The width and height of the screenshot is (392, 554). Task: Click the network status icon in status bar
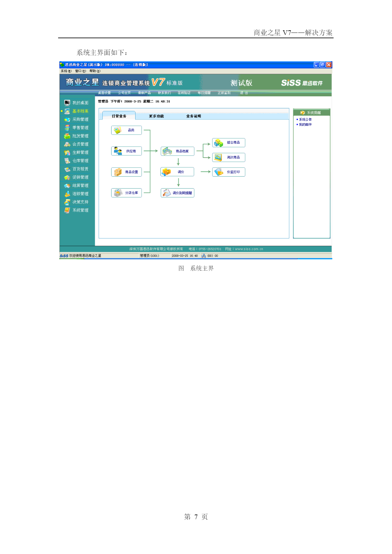click(204, 256)
